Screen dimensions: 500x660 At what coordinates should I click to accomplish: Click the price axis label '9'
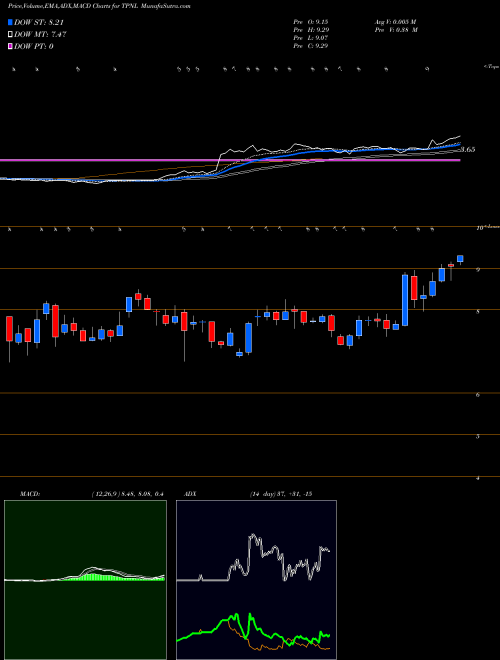point(478,270)
